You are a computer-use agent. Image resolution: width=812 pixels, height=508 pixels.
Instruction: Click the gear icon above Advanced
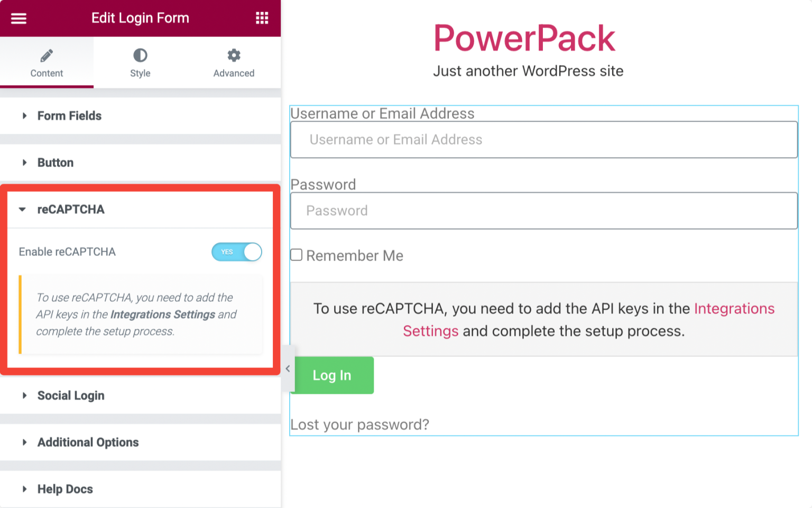(x=234, y=55)
